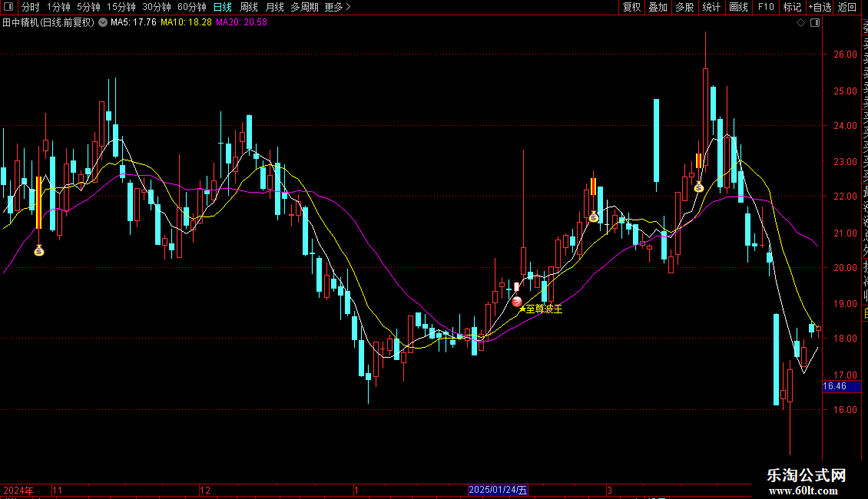
Task: Click the 返回 back button
Action: click(x=847, y=7)
